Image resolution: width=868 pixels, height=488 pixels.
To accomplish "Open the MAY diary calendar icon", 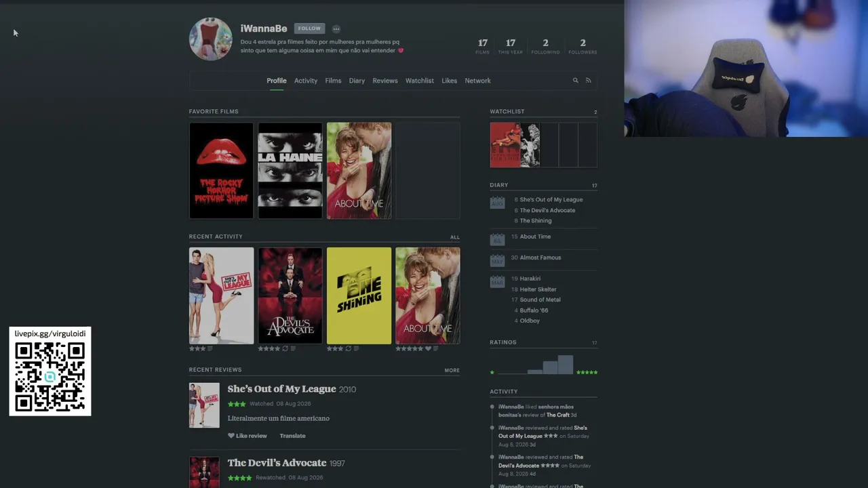I will pyautogui.click(x=498, y=260).
